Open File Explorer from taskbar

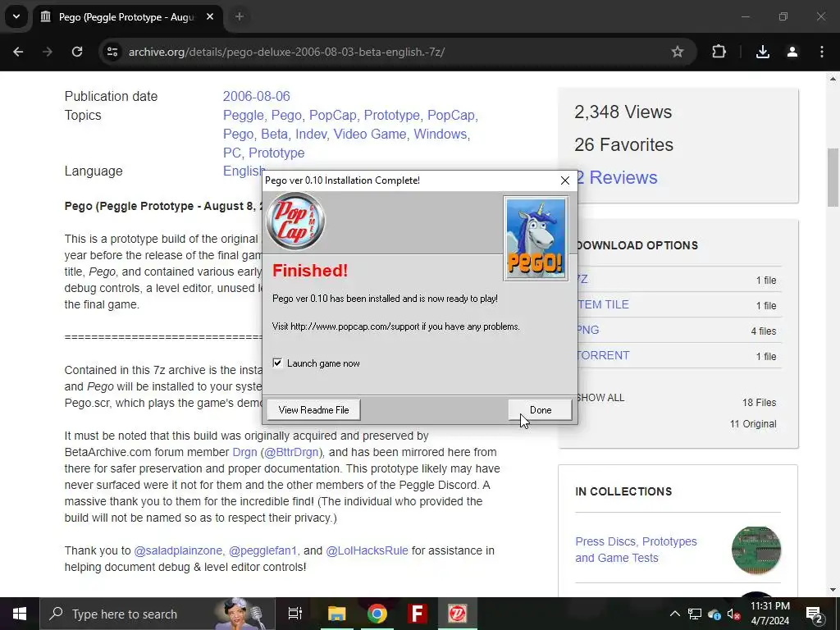pyautogui.click(x=337, y=614)
